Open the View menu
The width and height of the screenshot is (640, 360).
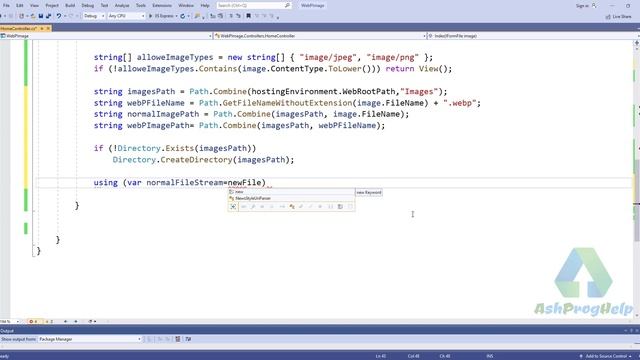(x=34, y=5)
